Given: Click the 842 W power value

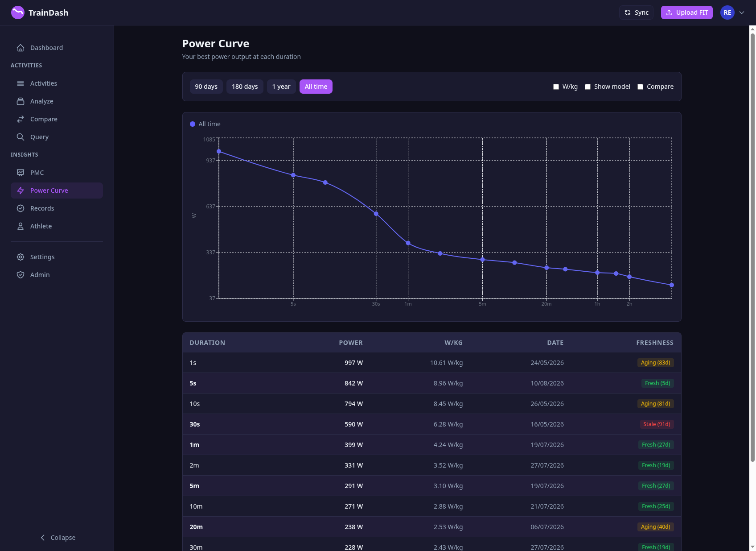Looking at the screenshot, I should pos(353,383).
